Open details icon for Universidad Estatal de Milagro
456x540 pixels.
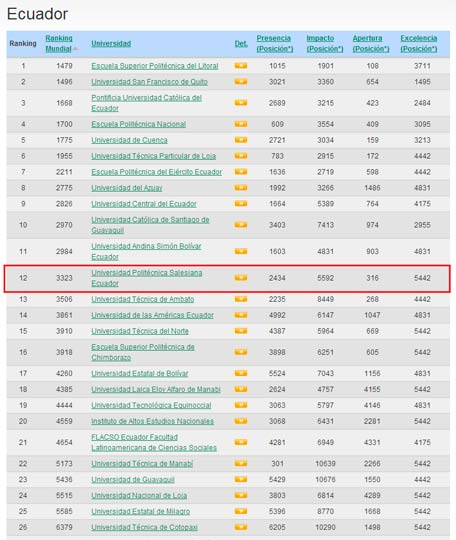[x=241, y=511]
